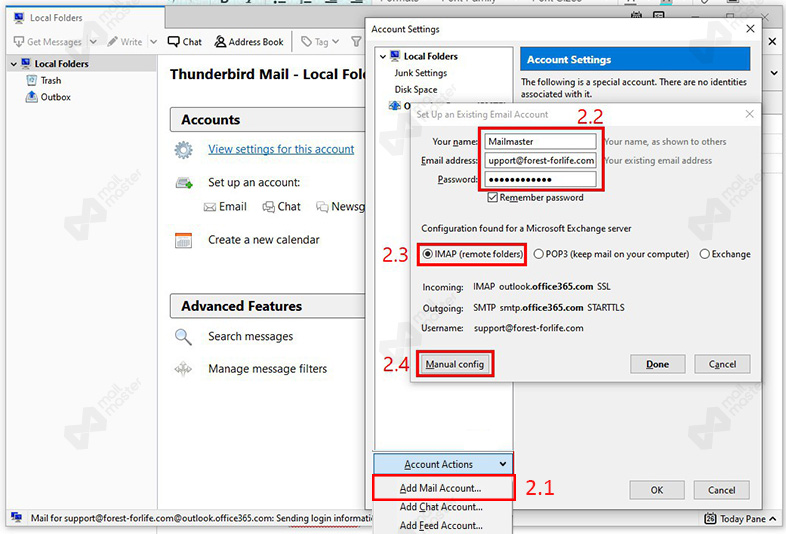Viewport: 786px width, 534px height.
Task: Click the Tag toolbar icon
Action: click(x=306, y=42)
